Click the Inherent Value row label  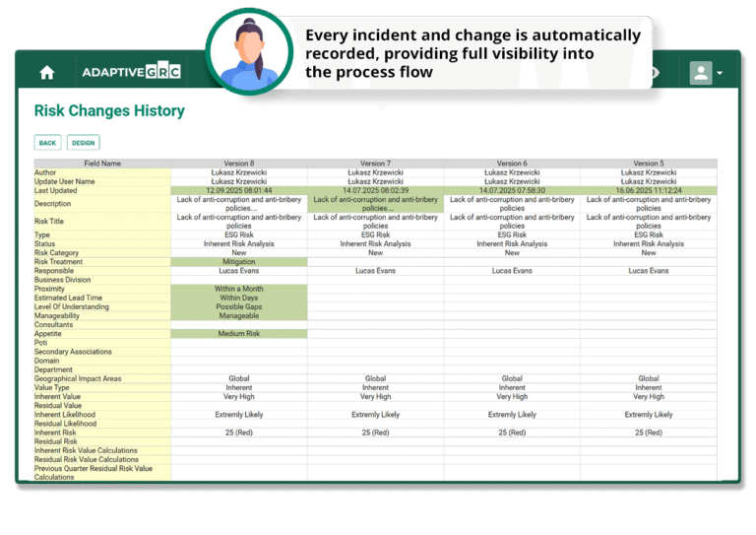click(102, 397)
